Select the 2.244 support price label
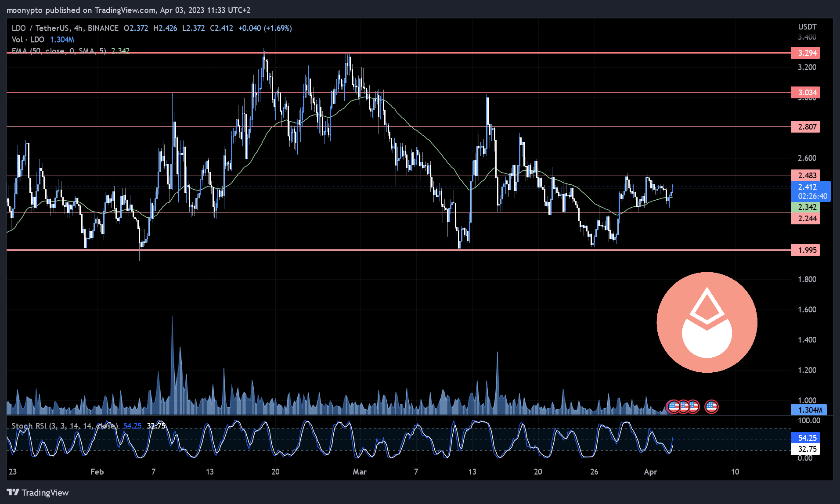The width and height of the screenshot is (840, 504). (x=806, y=219)
